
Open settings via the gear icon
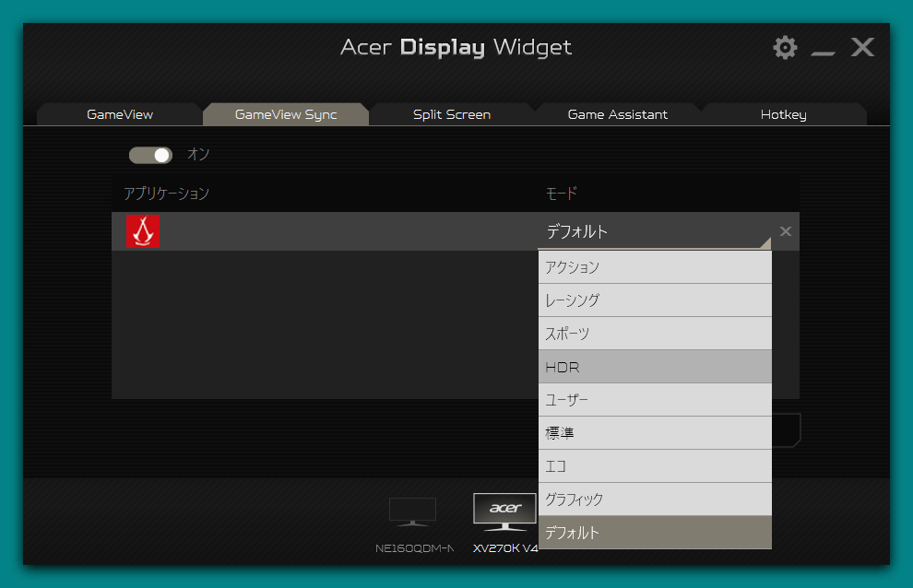coord(785,47)
